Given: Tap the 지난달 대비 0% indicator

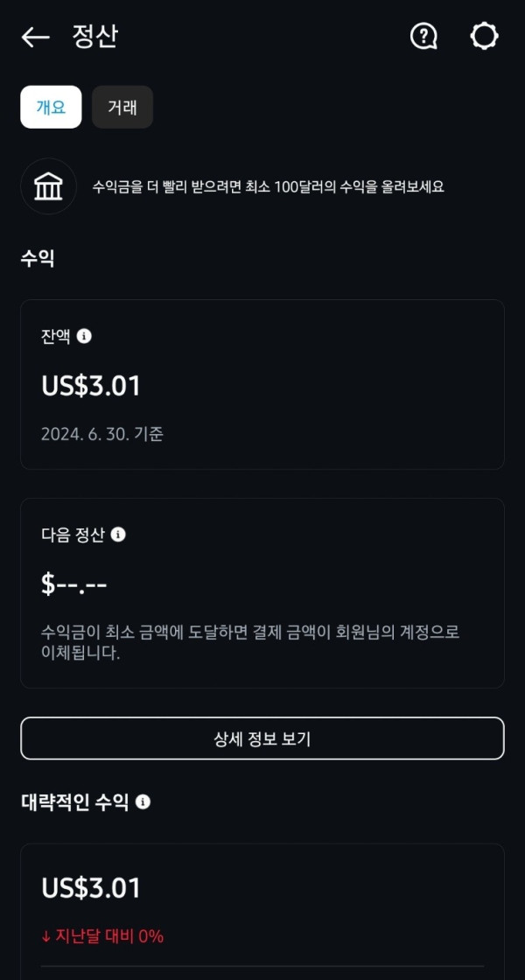Looking at the screenshot, I should click(x=101, y=935).
